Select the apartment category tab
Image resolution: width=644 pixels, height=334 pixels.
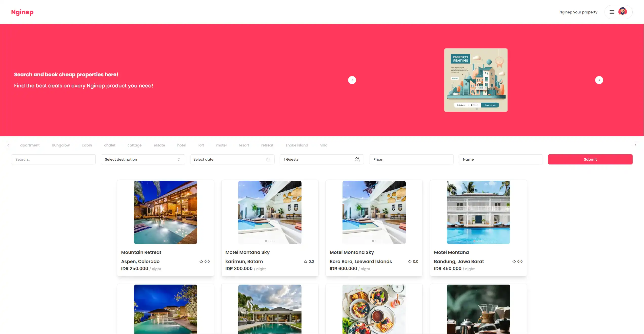point(30,145)
